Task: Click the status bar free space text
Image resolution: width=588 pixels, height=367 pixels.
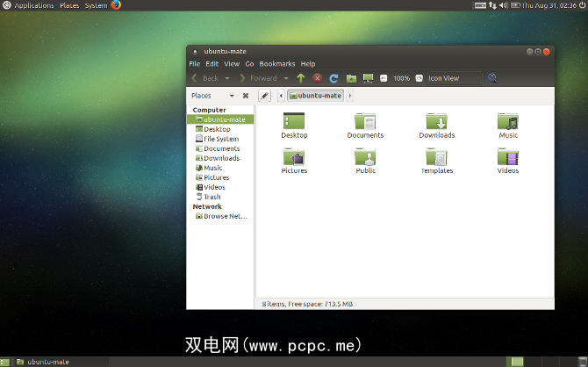Action: coord(307,304)
